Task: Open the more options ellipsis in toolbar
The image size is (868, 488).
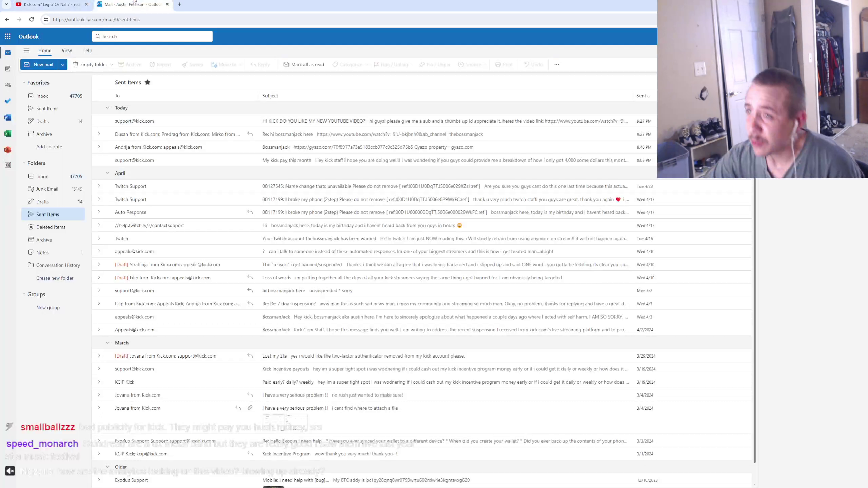Action: 556,64
